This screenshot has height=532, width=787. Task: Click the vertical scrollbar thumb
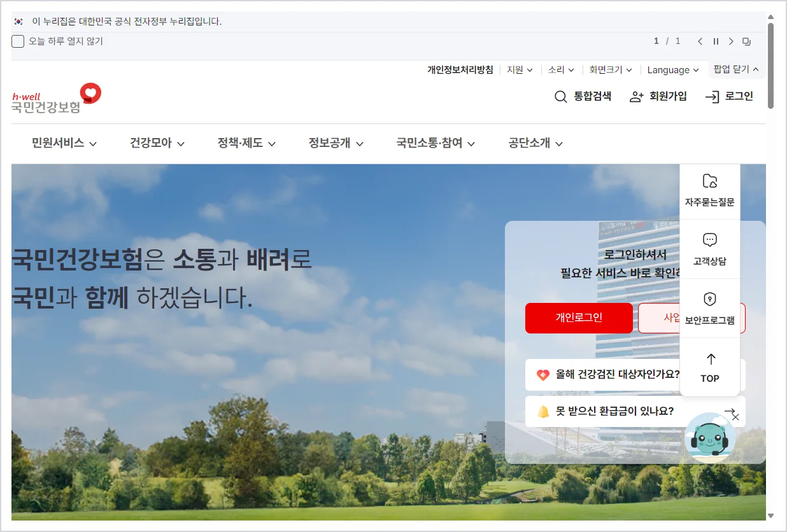point(771,65)
